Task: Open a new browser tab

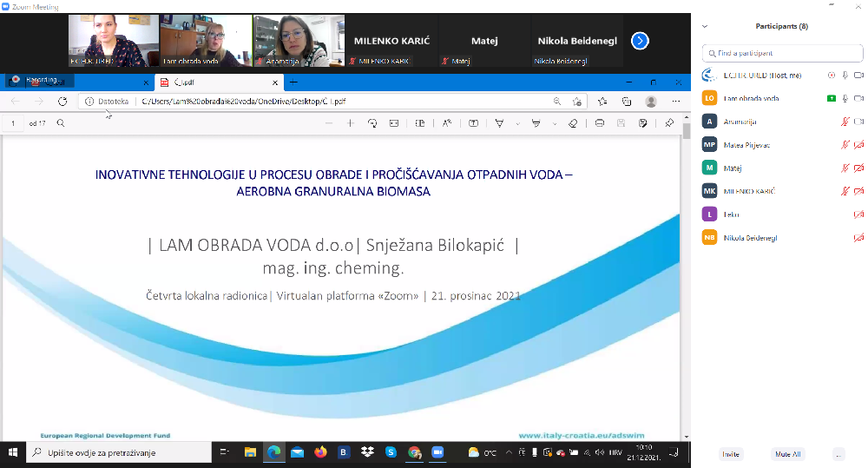Action: point(293,82)
